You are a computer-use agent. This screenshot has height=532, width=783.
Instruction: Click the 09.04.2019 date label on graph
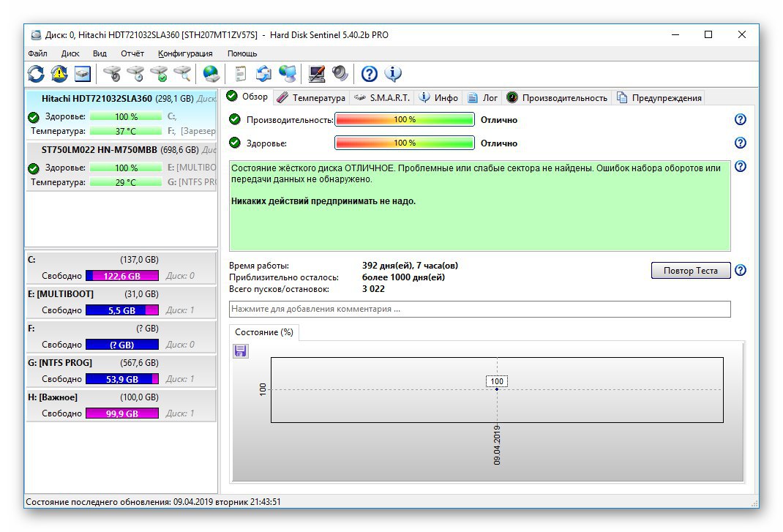click(x=497, y=445)
